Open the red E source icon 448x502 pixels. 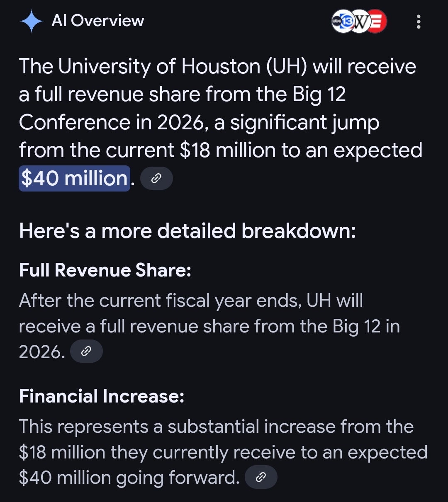pyautogui.click(x=377, y=21)
